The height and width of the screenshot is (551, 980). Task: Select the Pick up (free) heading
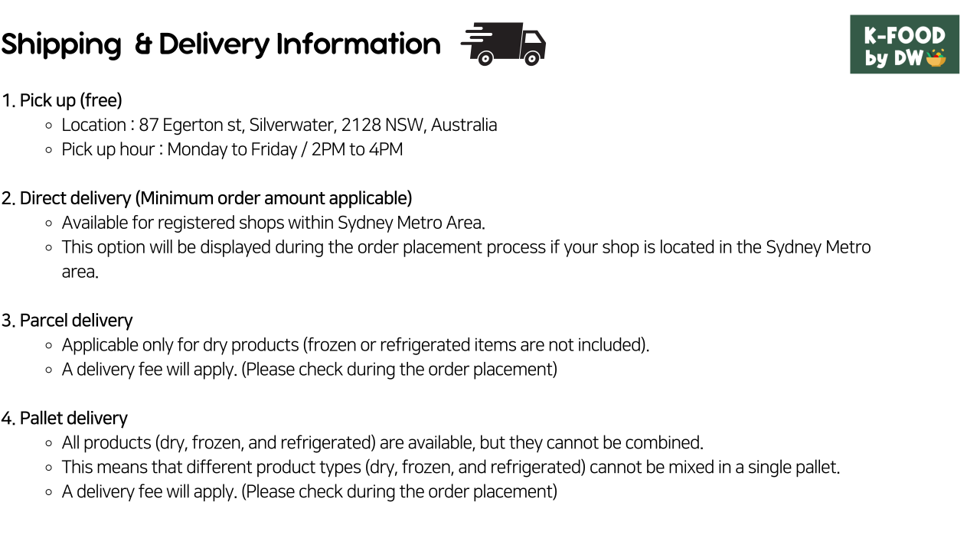pyautogui.click(x=62, y=100)
